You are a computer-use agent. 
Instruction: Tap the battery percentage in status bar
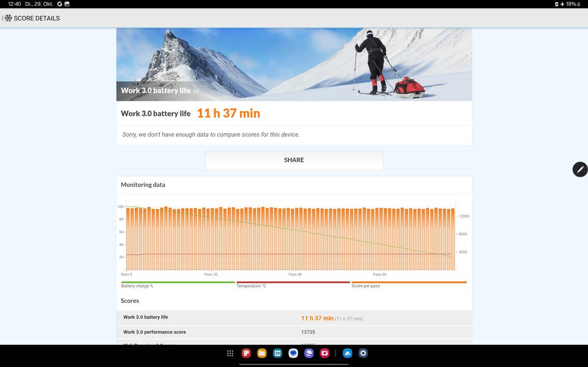coord(571,4)
